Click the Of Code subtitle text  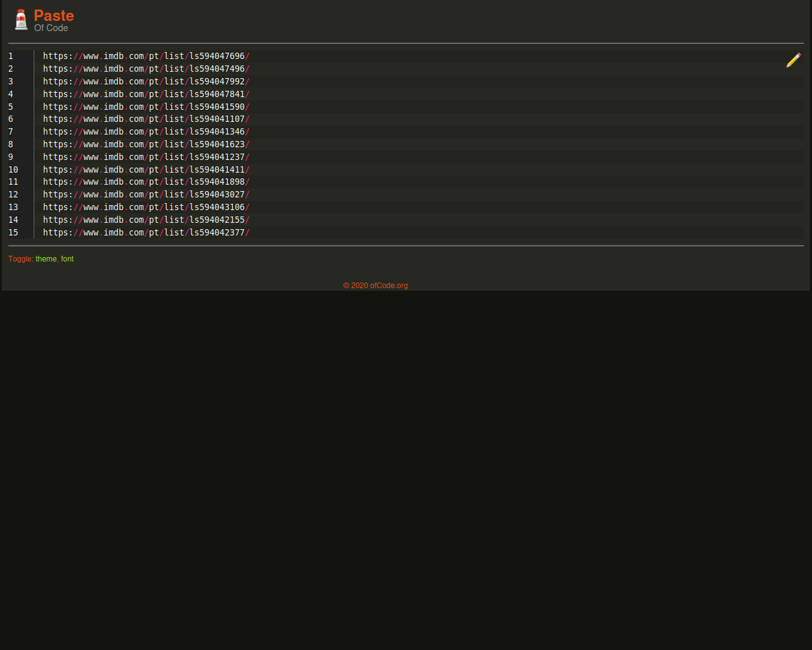[x=51, y=28]
